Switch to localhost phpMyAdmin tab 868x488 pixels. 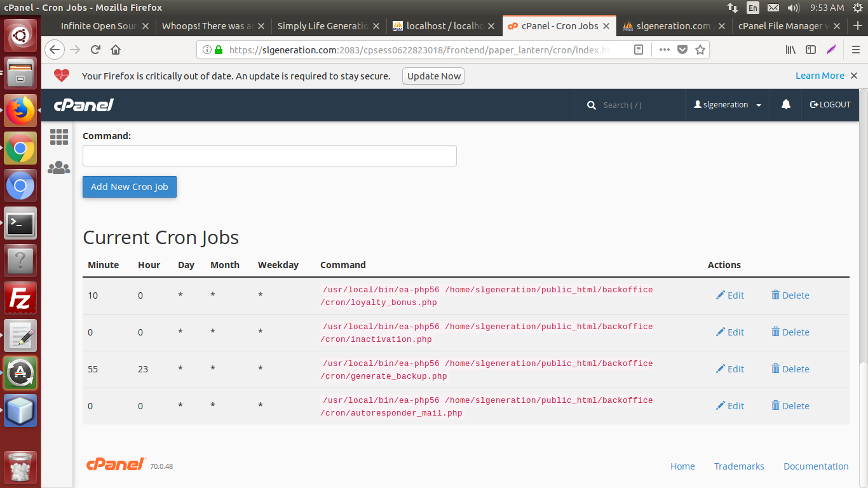click(x=444, y=26)
